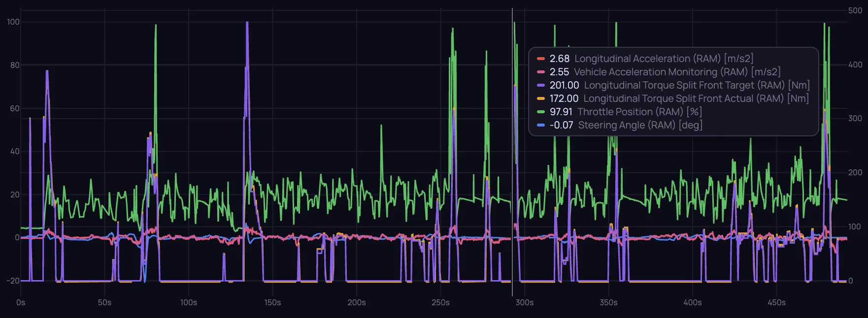Viewport: 868px width, 318px height.
Task: Click the purple Torque Split Front Target swatch
Action: coord(541,85)
